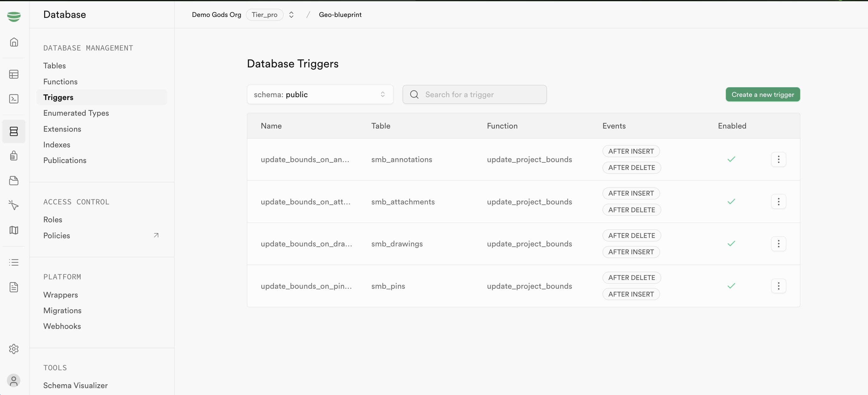Open the Logs list icon
The width and height of the screenshot is (868, 395).
click(14, 262)
